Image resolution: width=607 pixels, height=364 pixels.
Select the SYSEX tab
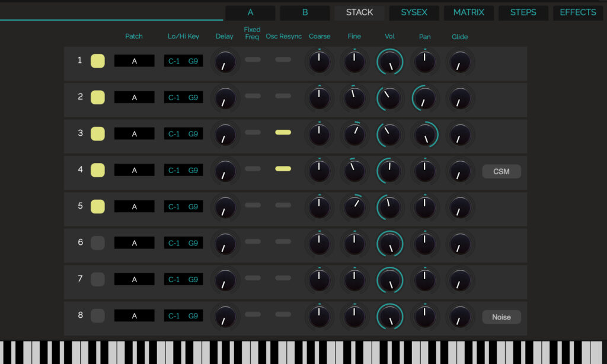click(x=414, y=12)
